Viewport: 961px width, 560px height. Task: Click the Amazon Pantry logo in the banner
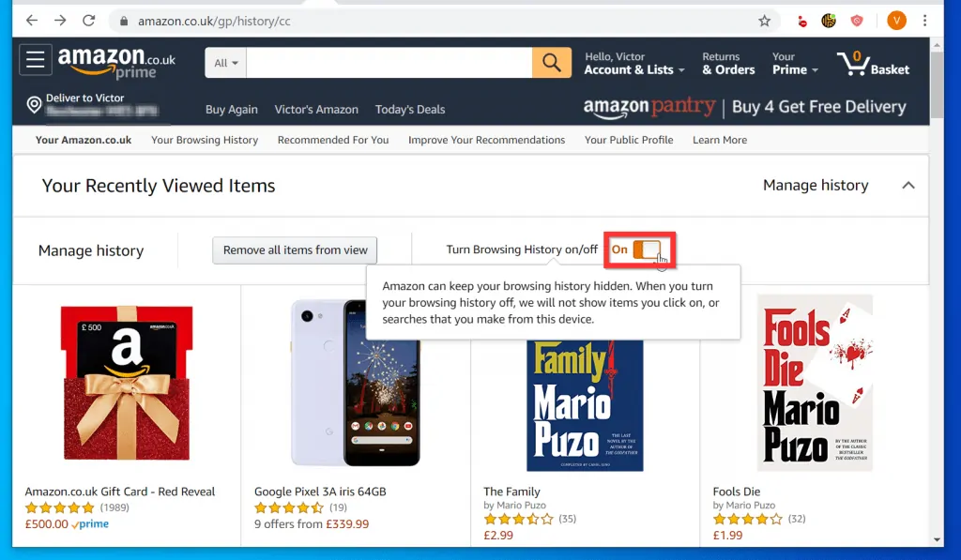click(x=649, y=107)
